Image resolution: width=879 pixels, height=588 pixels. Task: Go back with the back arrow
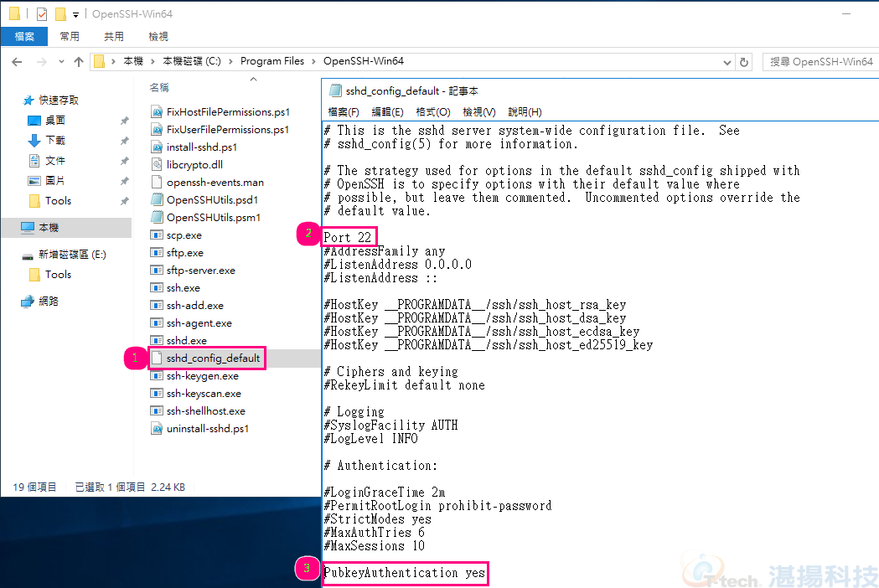coord(17,62)
